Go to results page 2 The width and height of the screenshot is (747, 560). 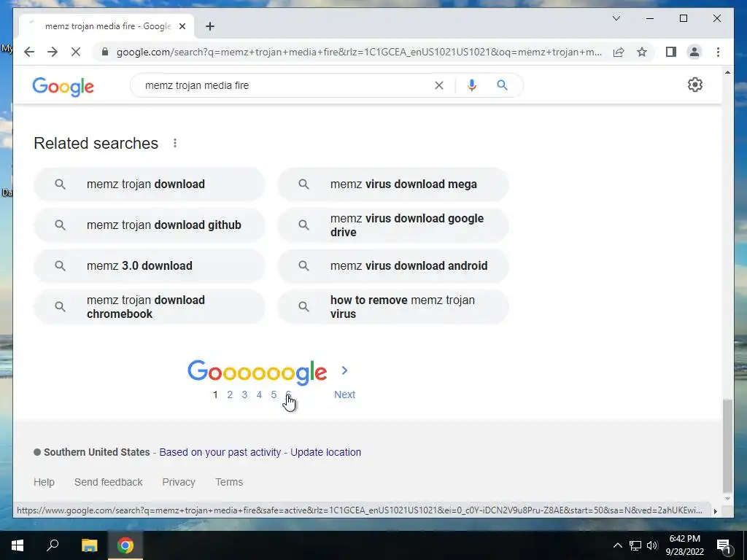(230, 394)
